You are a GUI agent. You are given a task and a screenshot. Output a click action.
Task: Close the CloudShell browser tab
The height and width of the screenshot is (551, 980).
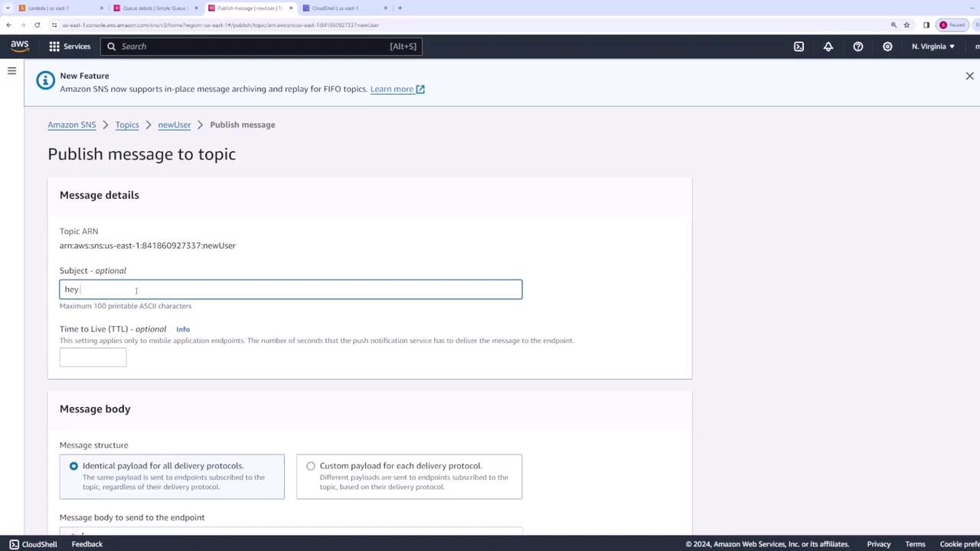(x=385, y=8)
